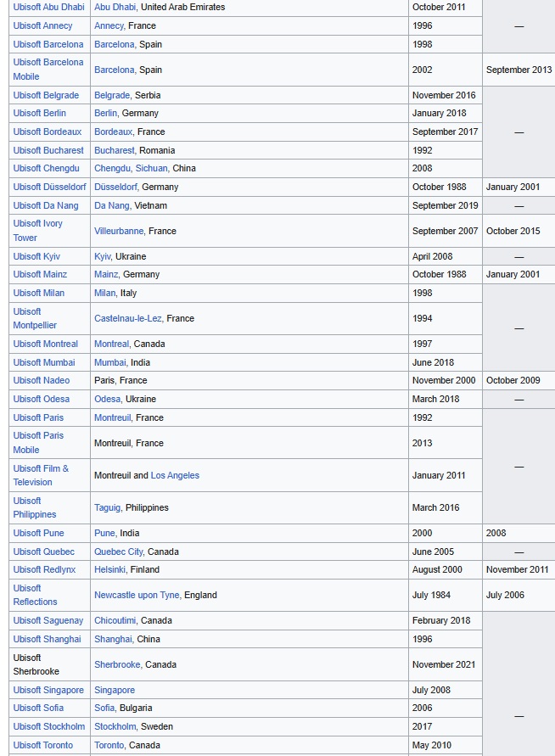The width and height of the screenshot is (555, 756).
Task: Open the Ubisoft Milan link
Action: click(38, 293)
